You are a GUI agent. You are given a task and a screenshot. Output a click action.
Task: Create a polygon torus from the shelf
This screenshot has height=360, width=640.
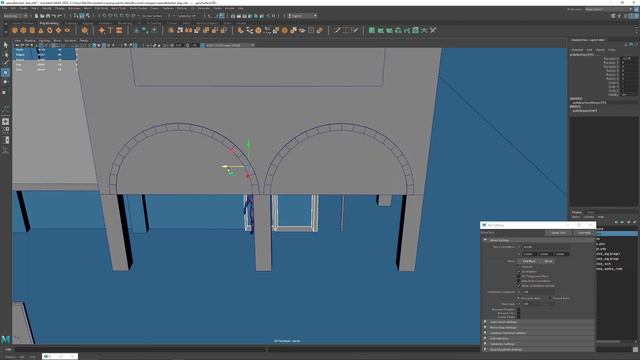click(50, 30)
